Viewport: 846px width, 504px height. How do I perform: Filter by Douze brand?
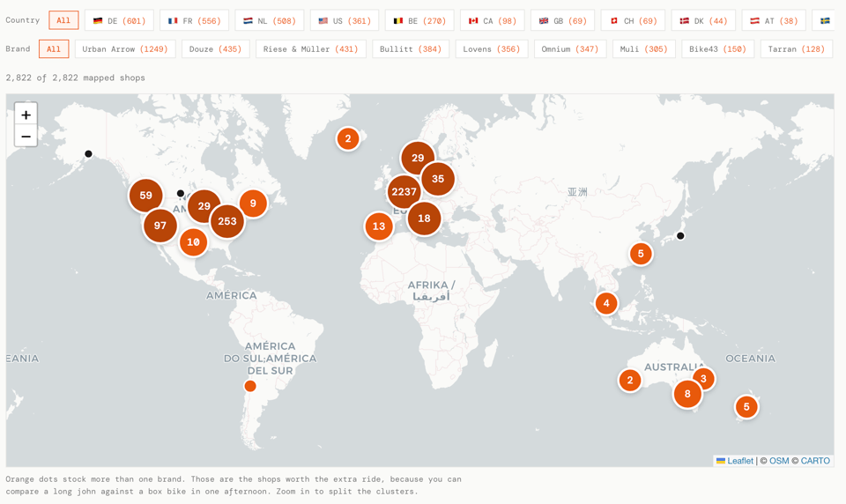pyautogui.click(x=215, y=48)
